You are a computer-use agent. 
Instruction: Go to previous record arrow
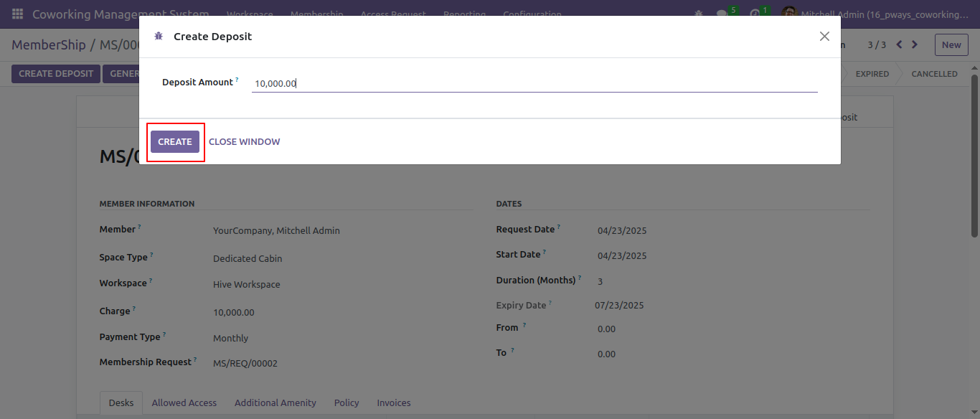pyautogui.click(x=899, y=44)
